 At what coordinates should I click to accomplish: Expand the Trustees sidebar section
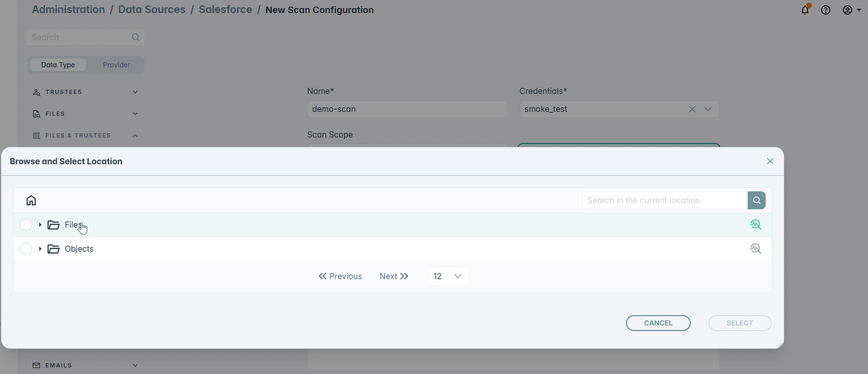tap(85, 92)
